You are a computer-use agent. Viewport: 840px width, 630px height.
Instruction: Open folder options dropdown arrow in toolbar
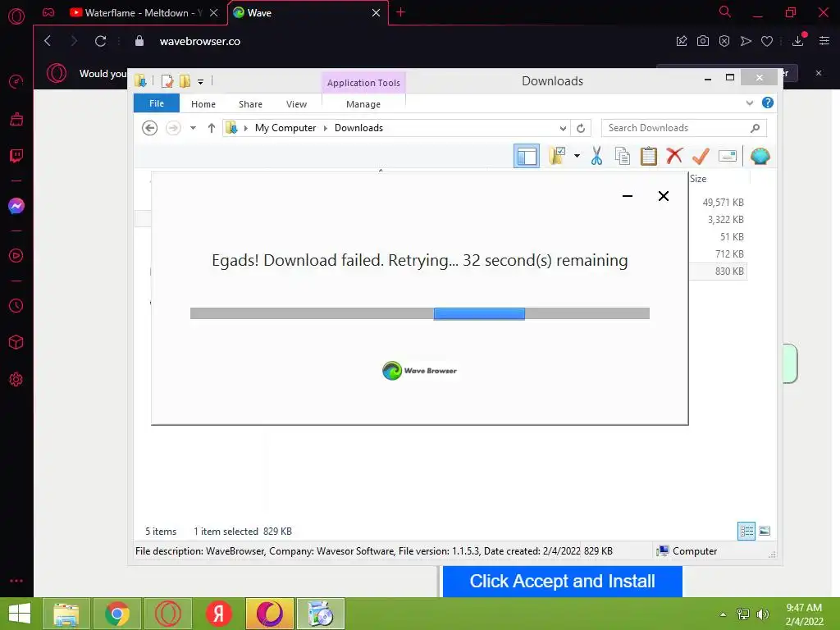(x=577, y=156)
